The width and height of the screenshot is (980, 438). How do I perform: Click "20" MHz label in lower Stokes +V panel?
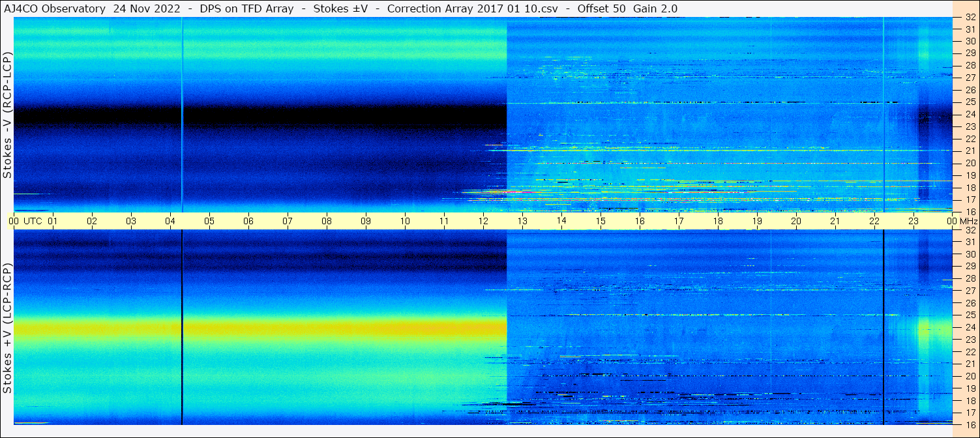pyautogui.click(x=970, y=376)
